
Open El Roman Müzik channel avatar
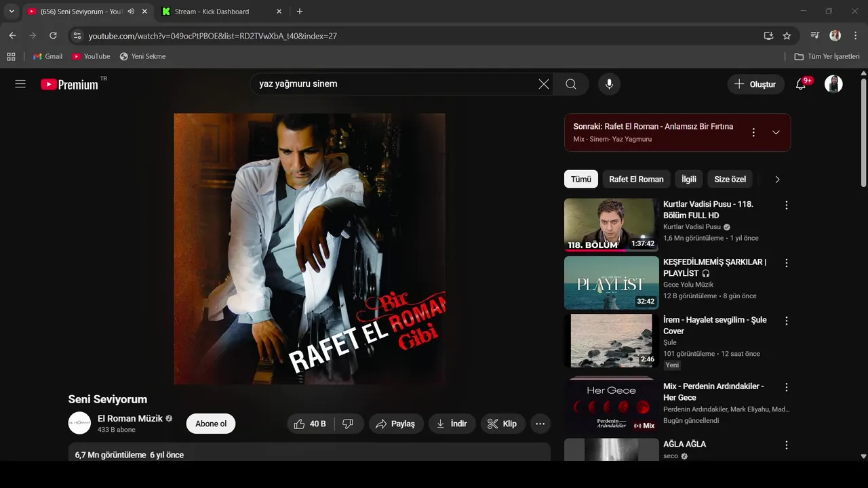coord(79,423)
